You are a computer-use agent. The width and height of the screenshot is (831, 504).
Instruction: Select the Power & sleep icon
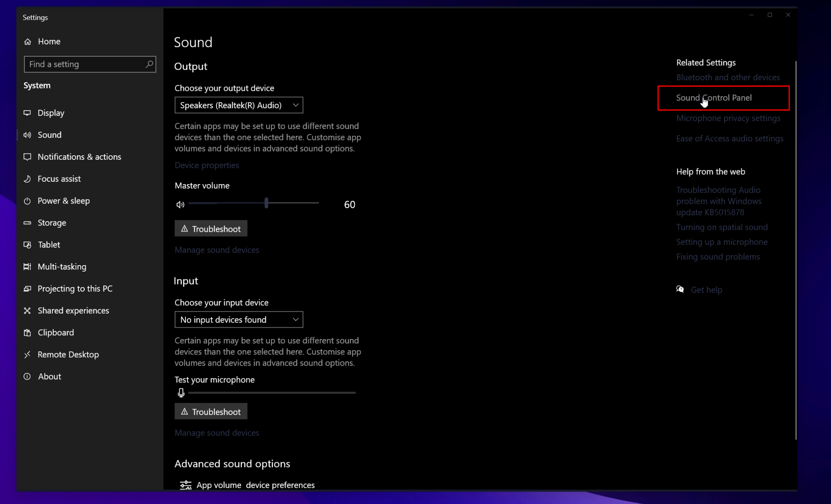coord(27,201)
